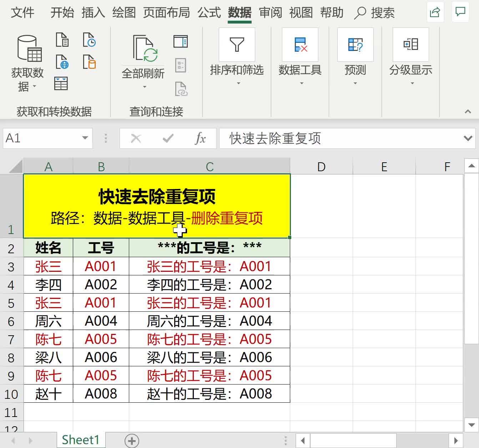
Task: Select the Sheet1 tab
Action: (x=81, y=440)
